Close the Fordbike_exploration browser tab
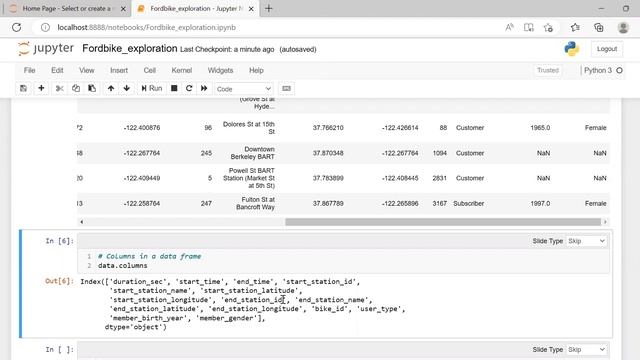The width and height of the screenshot is (640, 360). point(251,9)
